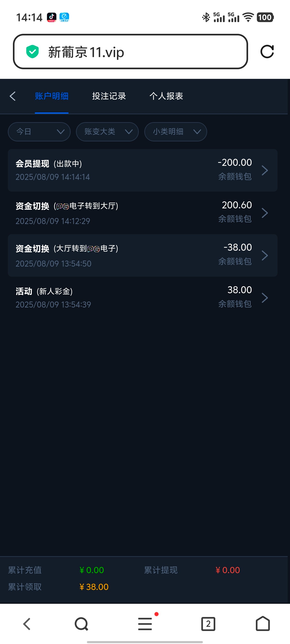Switch to the 投注记录 tab
The height and width of the screenshot is (644, 290).
(x=109, y=96)
